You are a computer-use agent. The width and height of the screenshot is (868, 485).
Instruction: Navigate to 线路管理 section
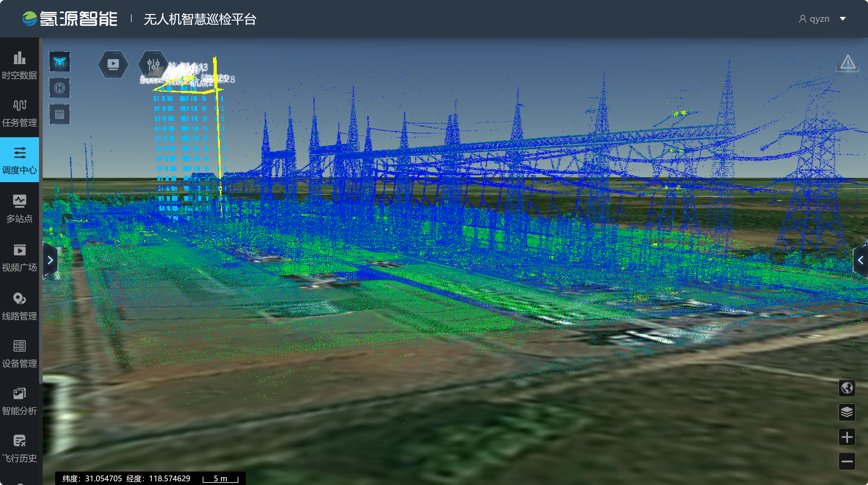coord(20,306)
